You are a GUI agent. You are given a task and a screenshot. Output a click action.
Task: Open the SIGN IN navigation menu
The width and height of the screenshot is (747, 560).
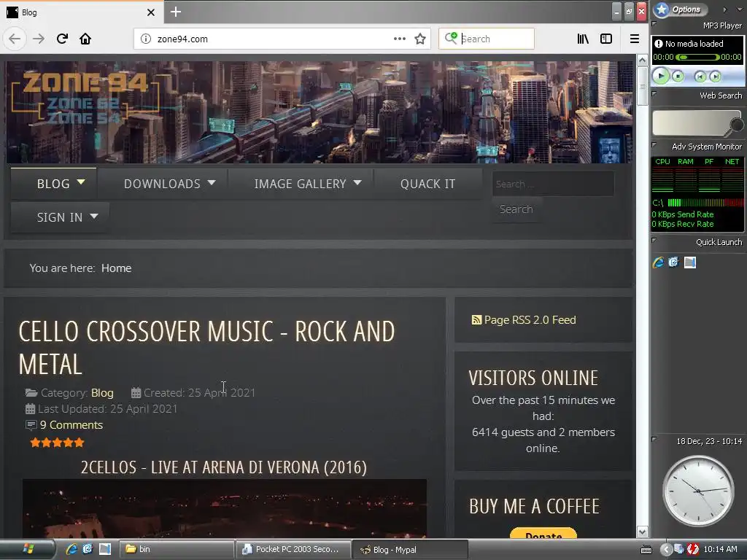pyautogui.click(x=60, y=217)
